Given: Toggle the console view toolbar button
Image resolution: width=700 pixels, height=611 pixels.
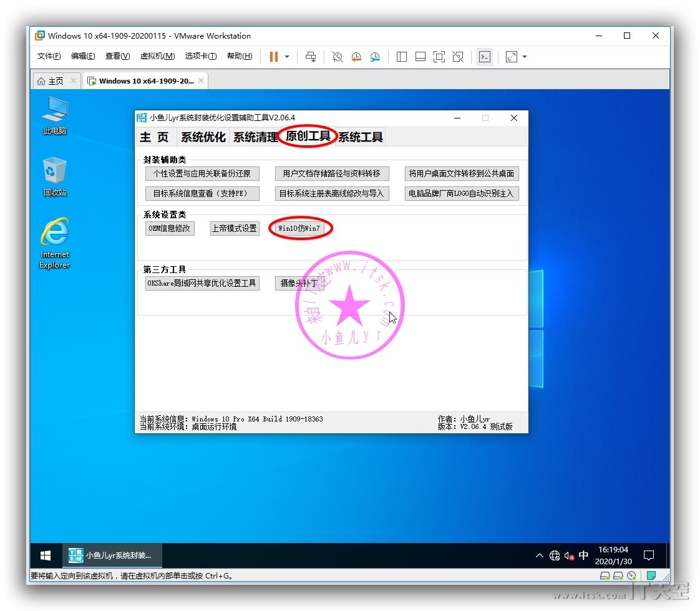Looking at the screenshot, I should tap(484, 57).
